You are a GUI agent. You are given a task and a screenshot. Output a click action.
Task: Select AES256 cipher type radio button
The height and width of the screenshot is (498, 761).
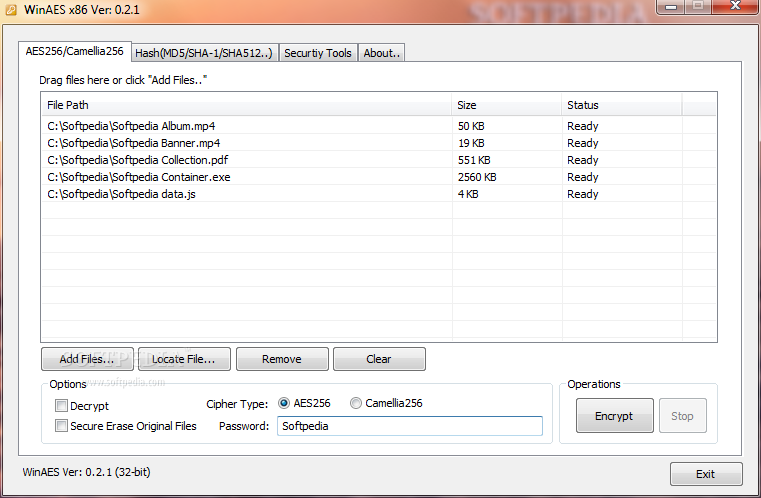(x=285, y=403)
